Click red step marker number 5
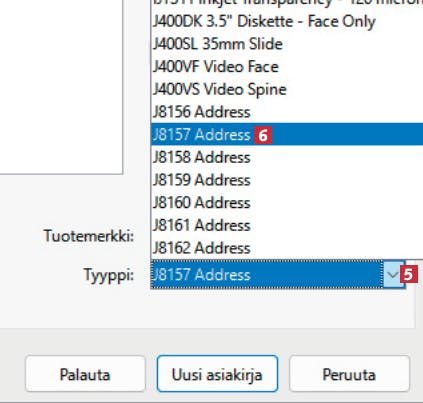Image resolution: width=423 pixels, height=403 pixels. point(409,275)
